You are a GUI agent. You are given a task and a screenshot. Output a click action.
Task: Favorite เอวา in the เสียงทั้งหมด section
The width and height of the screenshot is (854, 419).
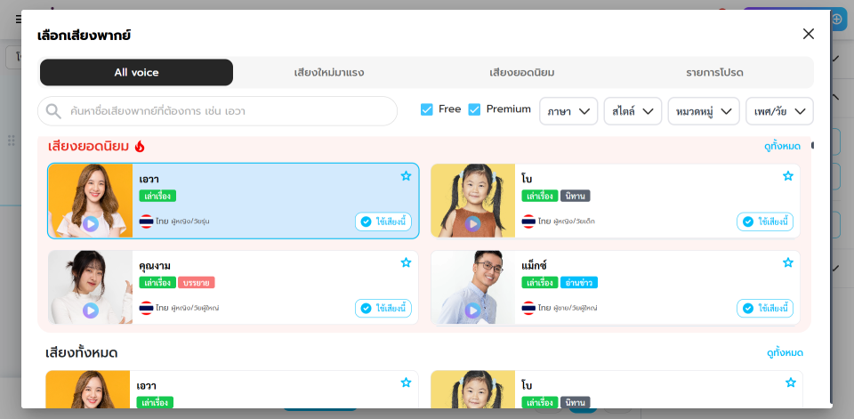point(406,382)
